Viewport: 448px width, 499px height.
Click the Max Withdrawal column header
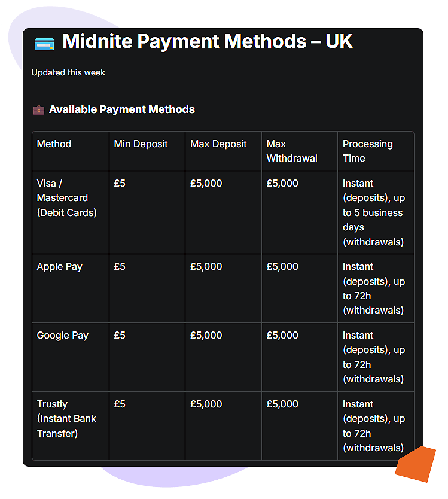(292, 151)
